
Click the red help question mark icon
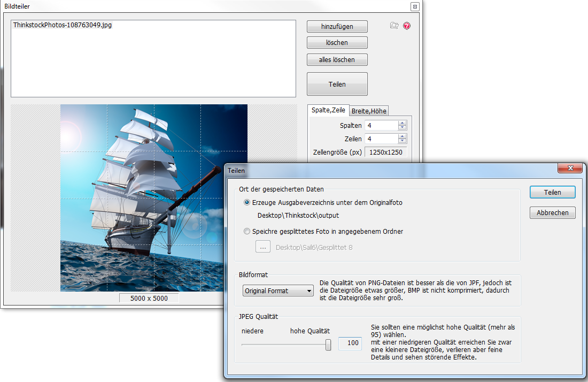coord(407,26)
